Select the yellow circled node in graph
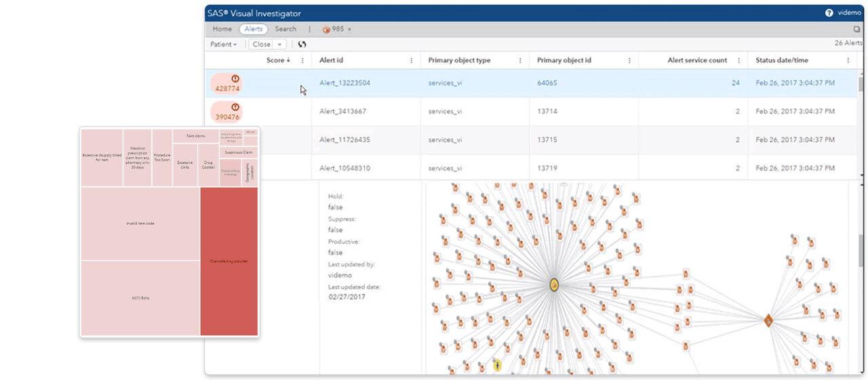The image size is (868, 380). click(x=497, y=365)
